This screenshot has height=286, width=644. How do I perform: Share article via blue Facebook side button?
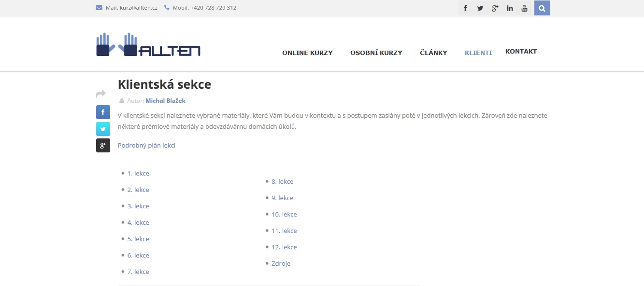[103, 112]
